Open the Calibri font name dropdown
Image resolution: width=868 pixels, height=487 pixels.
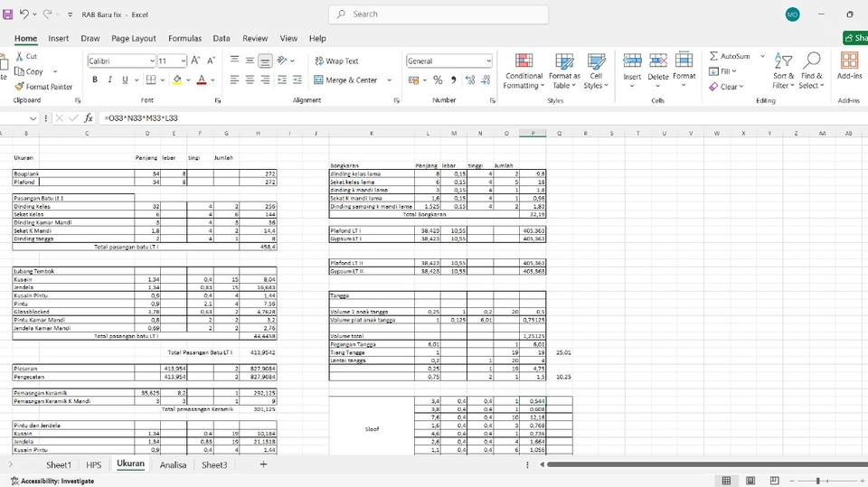[x=152, y=61]
